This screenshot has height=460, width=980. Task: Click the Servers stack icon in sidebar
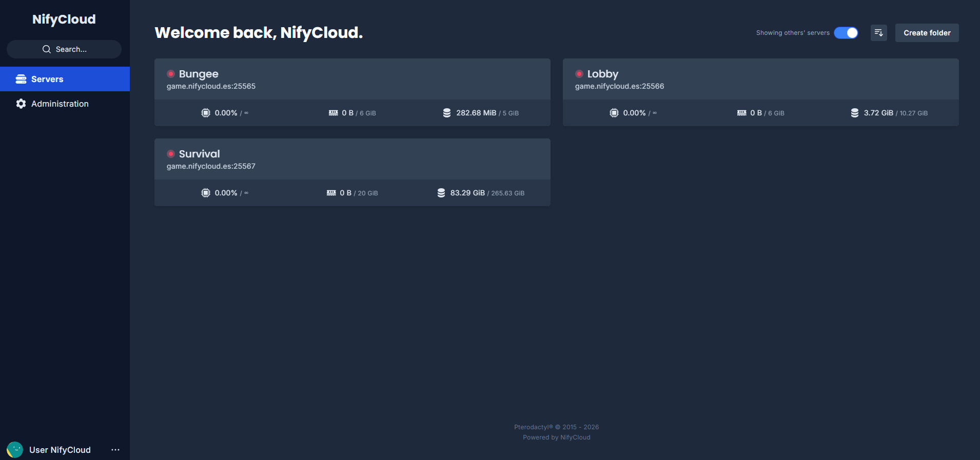21,79
